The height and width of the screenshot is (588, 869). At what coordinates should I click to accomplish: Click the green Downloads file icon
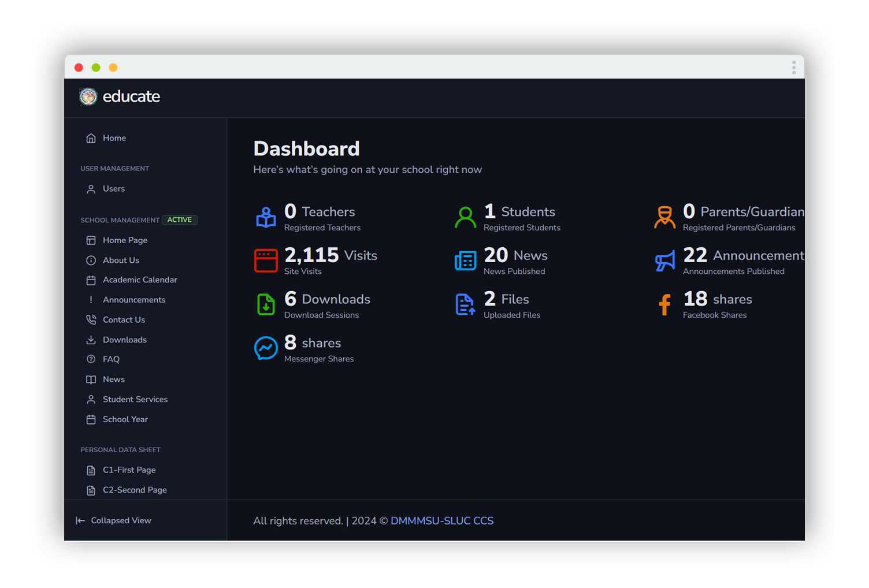pyautogui.click(x=266, y=304)
